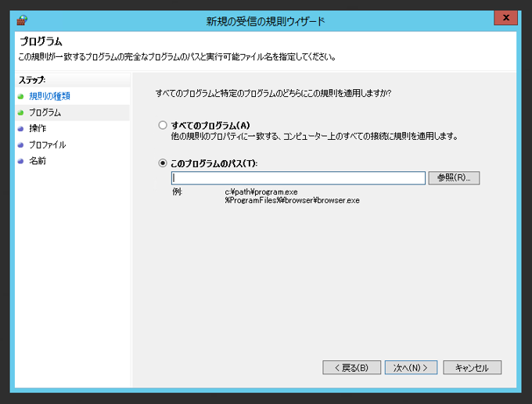Click the description under すべてのプログラム option
Viewport: 532px width, 404px height.
[x=315, y=136]
